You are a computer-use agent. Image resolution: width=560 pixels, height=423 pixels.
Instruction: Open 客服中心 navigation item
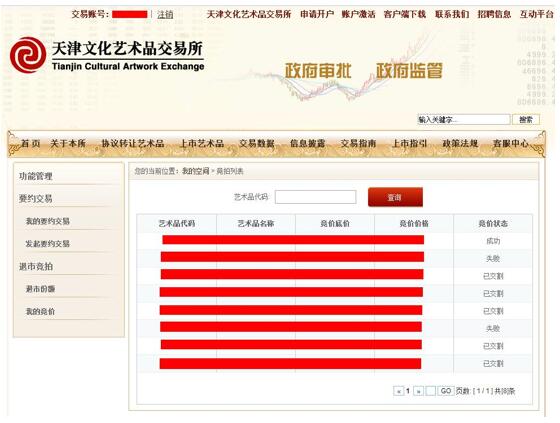click(510, 144)
